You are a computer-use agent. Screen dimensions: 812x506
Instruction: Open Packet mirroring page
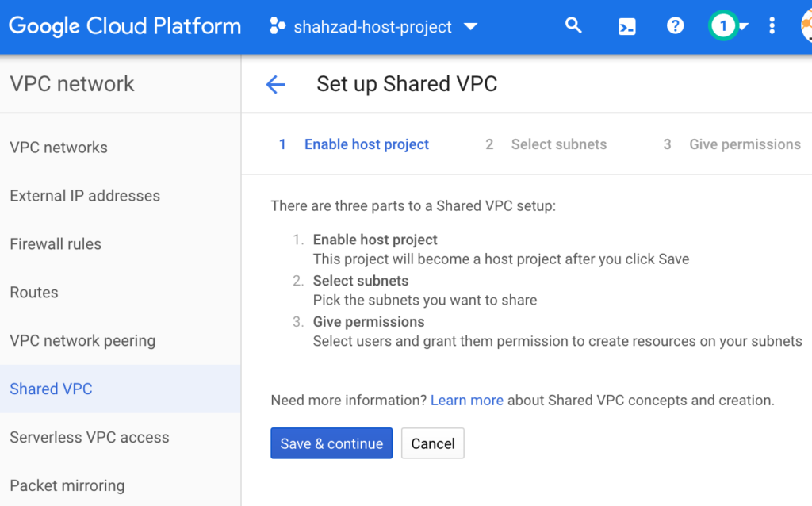click(121, 485)
